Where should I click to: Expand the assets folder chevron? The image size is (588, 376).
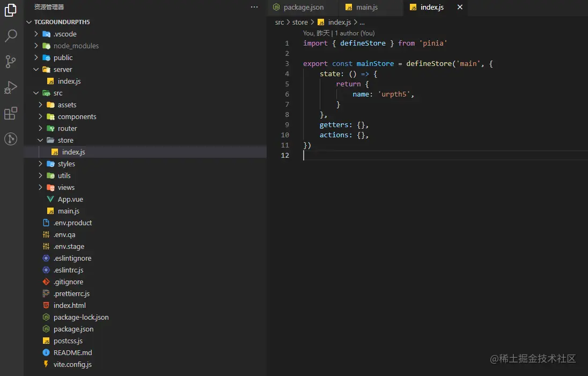coord(40,105)
